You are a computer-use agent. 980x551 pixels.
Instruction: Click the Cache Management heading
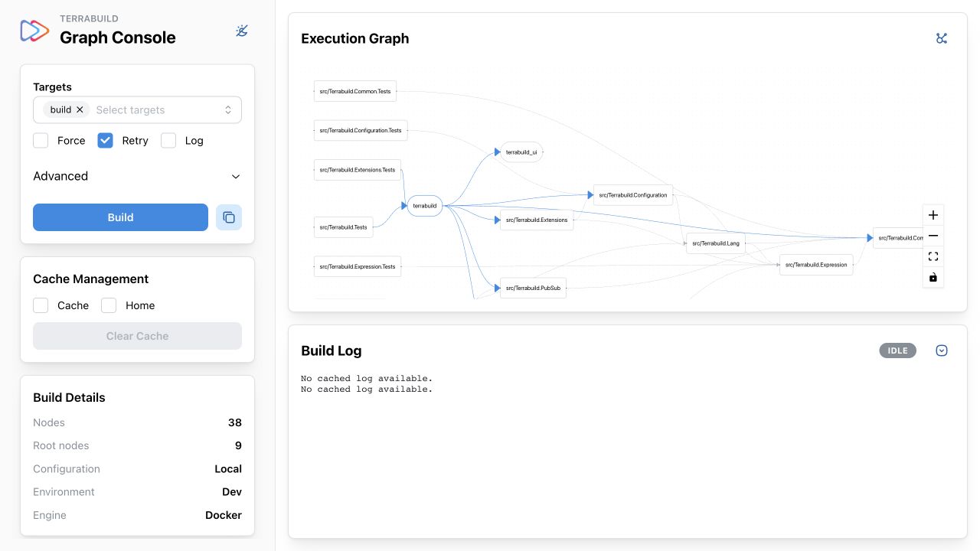[x=91, y=279]
